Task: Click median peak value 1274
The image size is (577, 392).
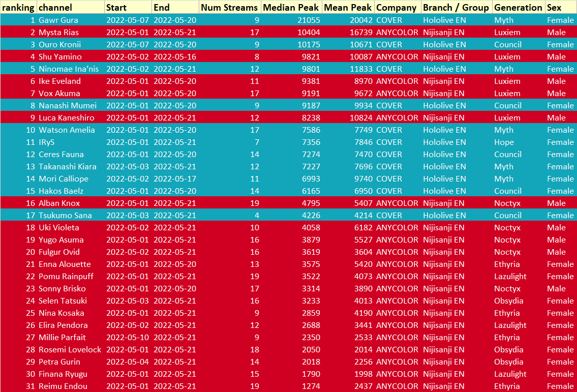Action: tap(311, 386)
